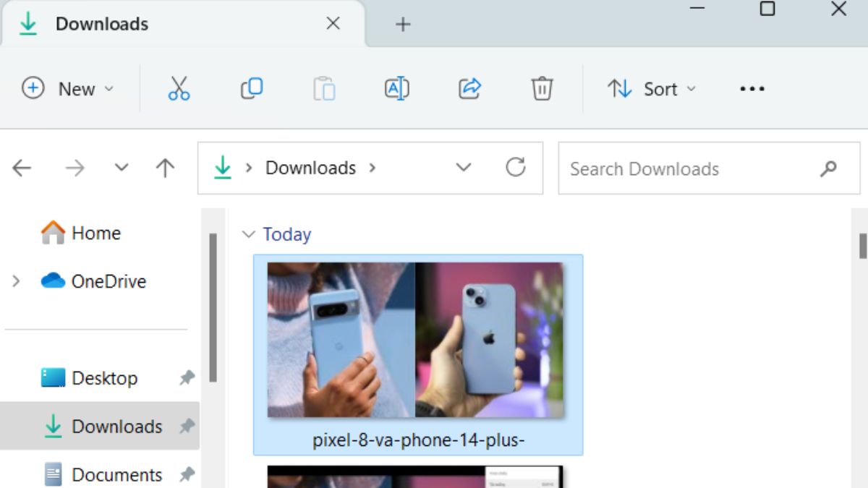Click the Copy icon in toolbar

(x=251, y=89)
